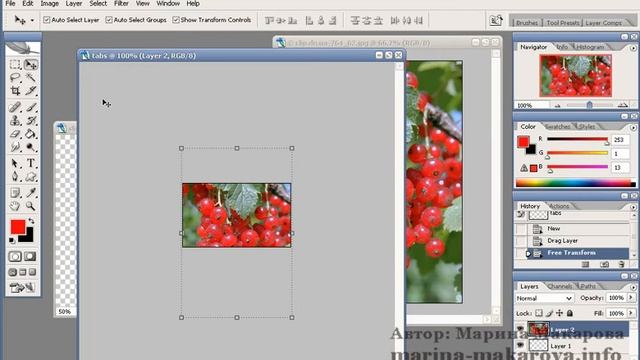Switch to Quick Mask mode
640x360 pixels.
click(x=30, y=256)
